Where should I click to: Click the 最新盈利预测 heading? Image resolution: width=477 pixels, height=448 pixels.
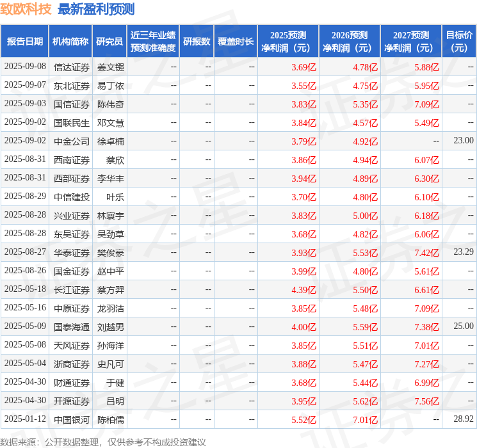pyautogui.click(x=96, y=9)
